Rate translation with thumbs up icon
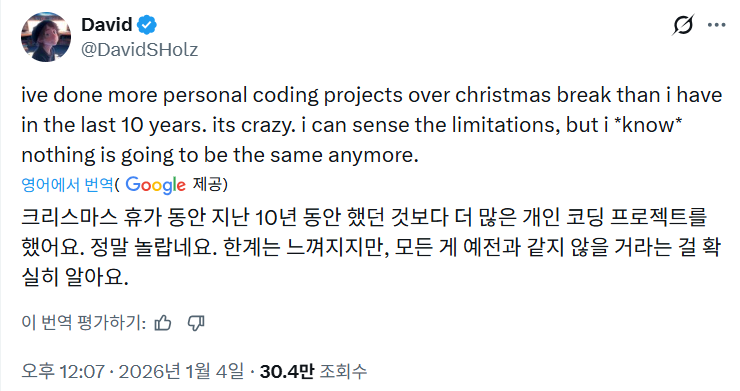740x391 pixels. tap(163, 323)
